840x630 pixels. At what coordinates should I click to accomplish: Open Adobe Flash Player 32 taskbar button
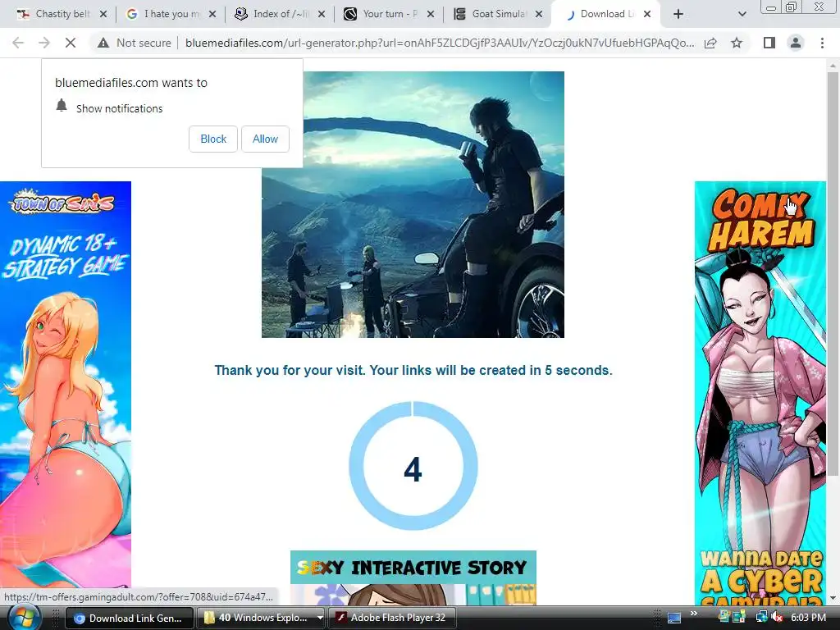coord(391,618)
